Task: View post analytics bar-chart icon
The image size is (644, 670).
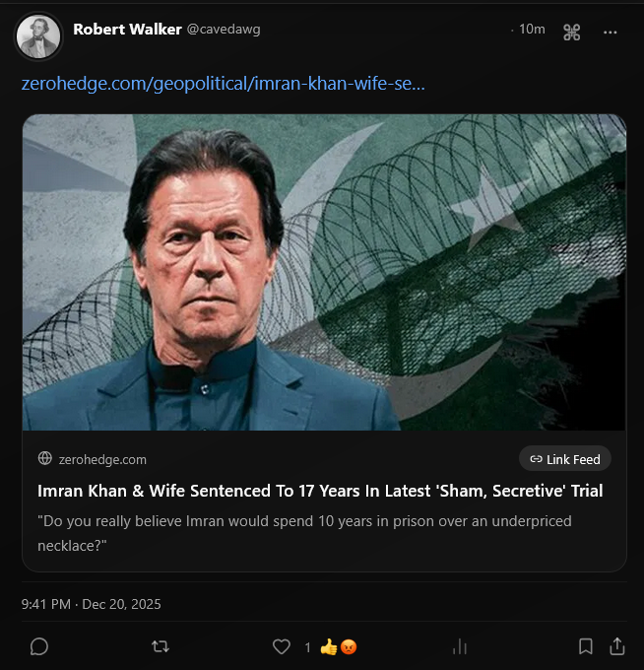Action: (459, 646)
